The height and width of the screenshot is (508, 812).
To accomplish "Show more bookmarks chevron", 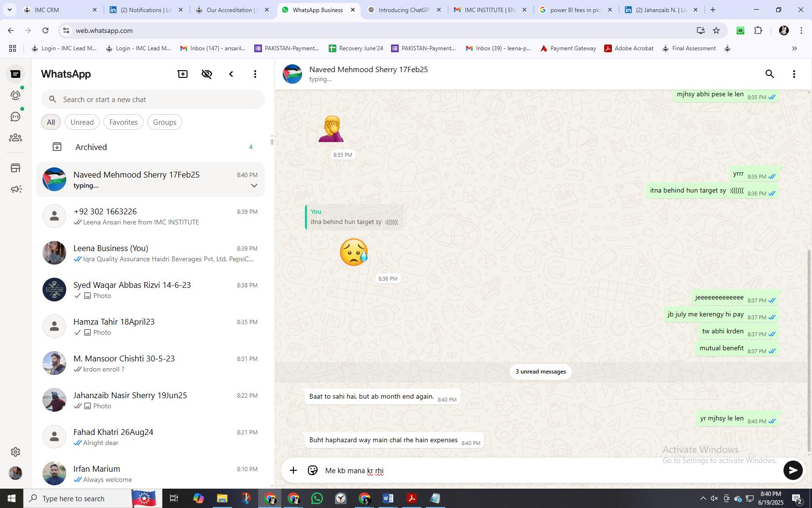I will pos(794,48).
